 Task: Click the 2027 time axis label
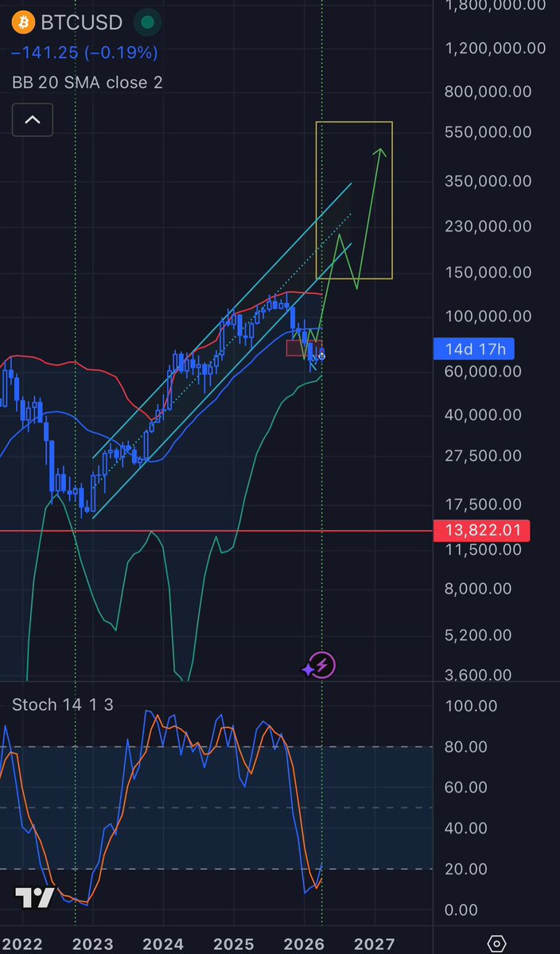pyautogui.click(x=375, y=944)
